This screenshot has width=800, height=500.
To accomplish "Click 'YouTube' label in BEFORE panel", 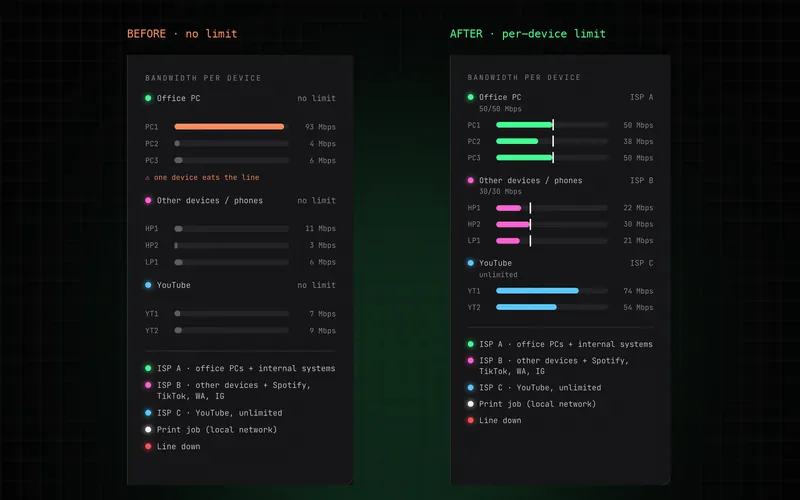I will pos(173,285).
